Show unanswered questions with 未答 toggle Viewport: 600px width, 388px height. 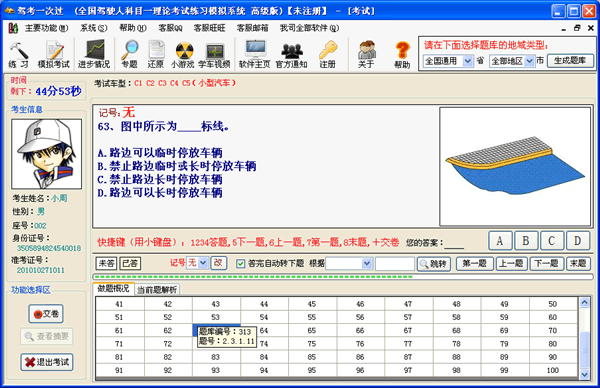click(106, 263)
